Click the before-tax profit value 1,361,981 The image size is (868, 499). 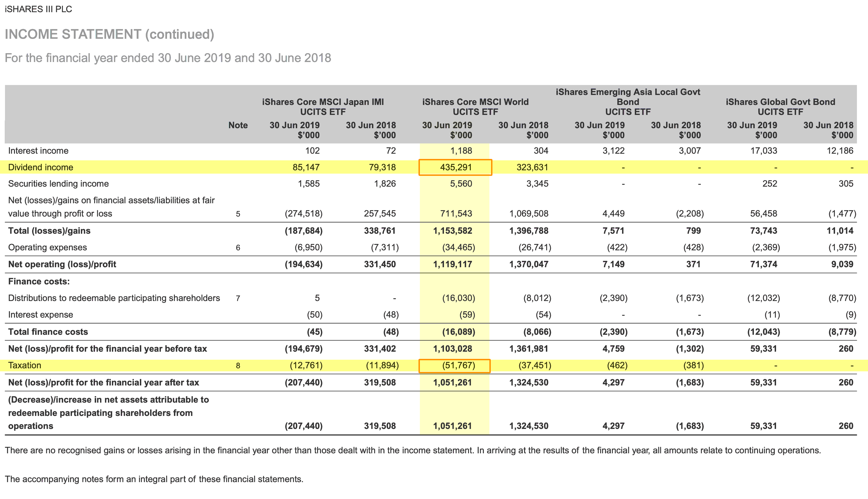tap(529, 349)
